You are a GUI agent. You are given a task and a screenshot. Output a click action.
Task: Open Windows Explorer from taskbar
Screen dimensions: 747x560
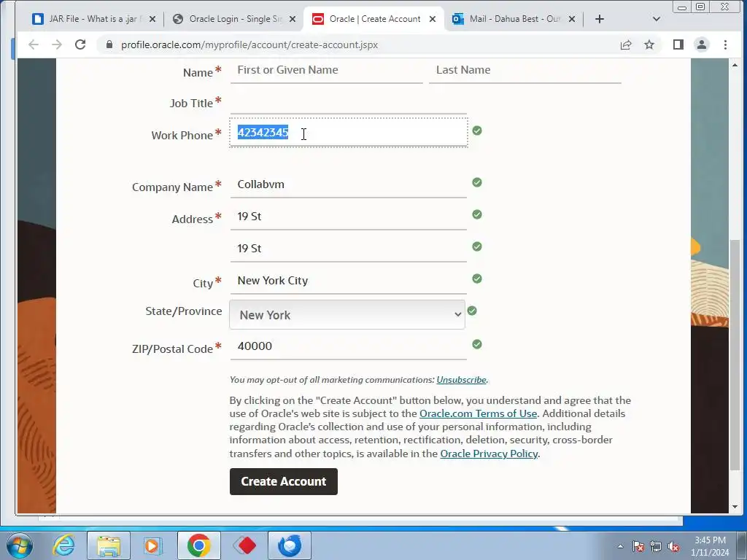tap(109, 545)
